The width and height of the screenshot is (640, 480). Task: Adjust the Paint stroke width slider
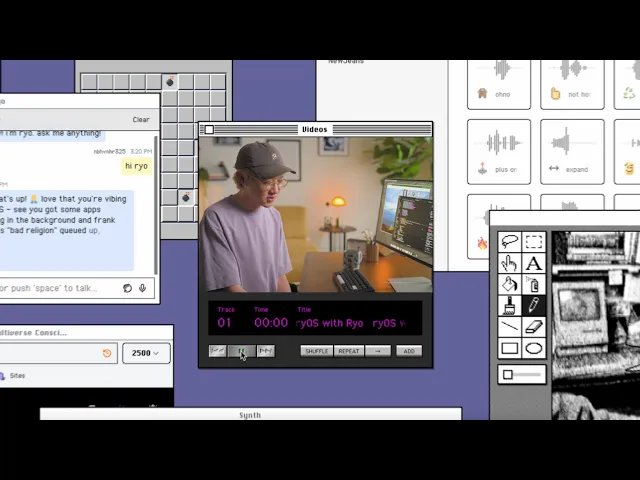click(522, 374)
